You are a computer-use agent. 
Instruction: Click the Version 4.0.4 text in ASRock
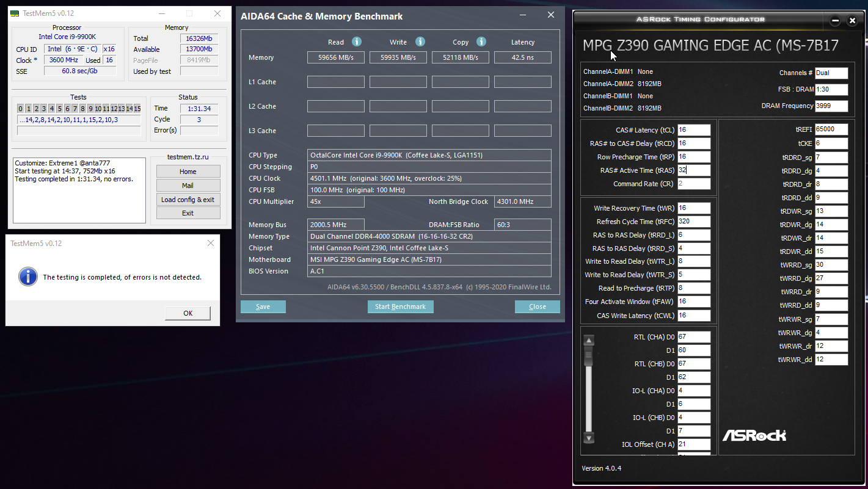click(x=602, y=469)
